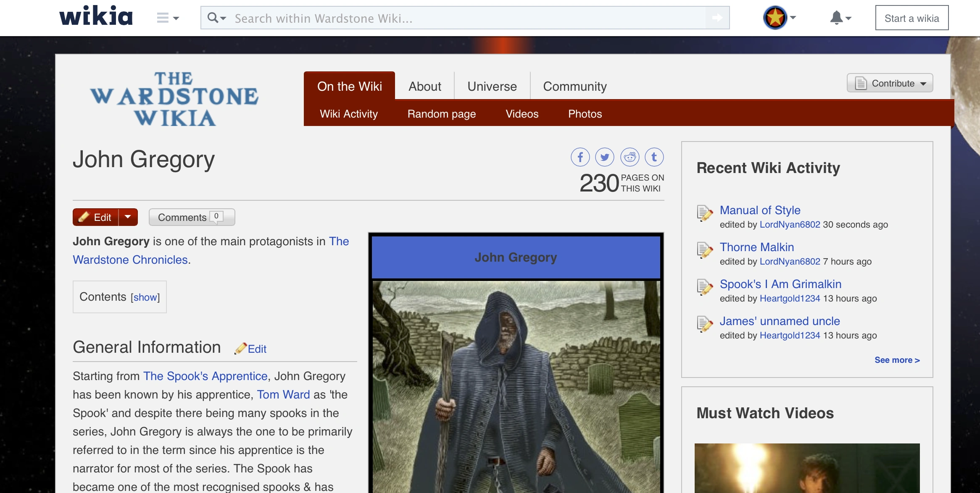
Task: Play the Must Watch video thumbnail
Action: [807, 468]
